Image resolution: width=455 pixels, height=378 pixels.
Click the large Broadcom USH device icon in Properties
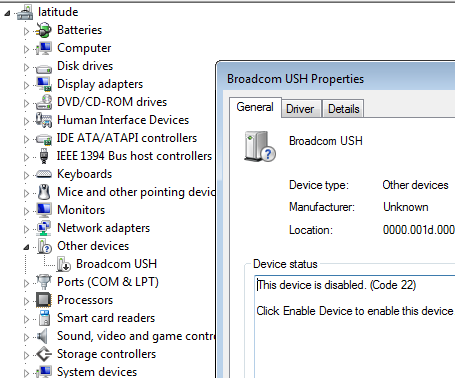[260, 147]
